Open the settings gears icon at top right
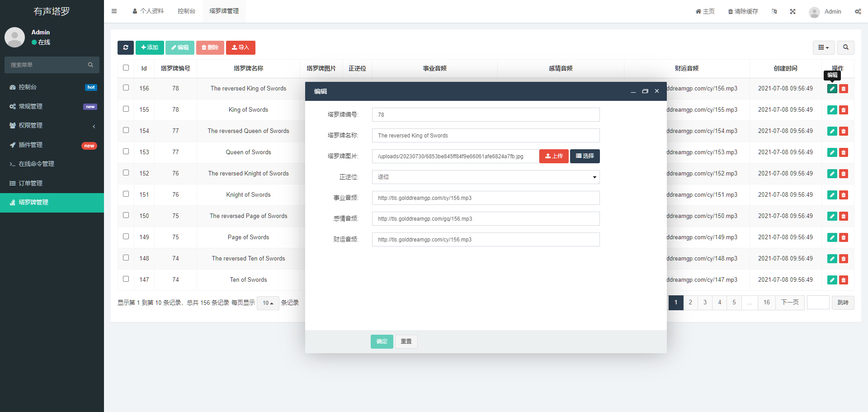Screen dimensions: 868x412 pos(858,11)
